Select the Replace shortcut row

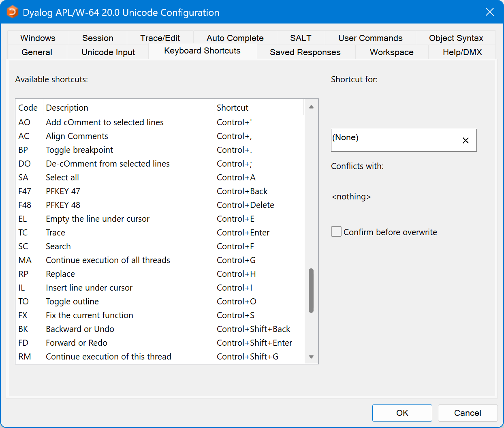pyautogui.click(x=160, y=274)
